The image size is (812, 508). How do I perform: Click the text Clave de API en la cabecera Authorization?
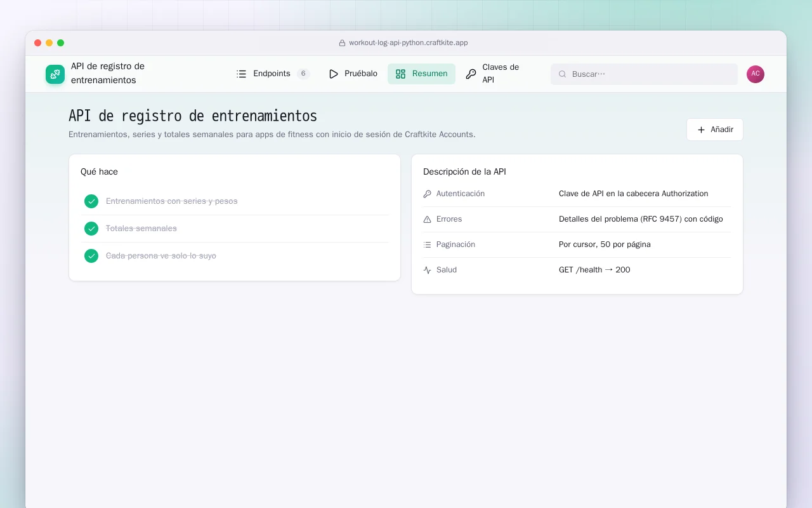pos(633,194)
